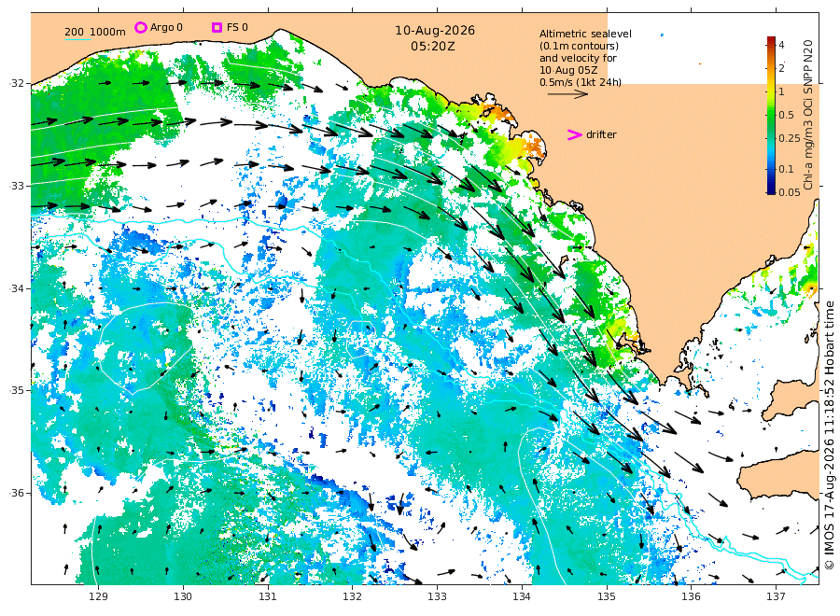Click the '10 Aug 05Z' caption line

(x=568, y=70)
